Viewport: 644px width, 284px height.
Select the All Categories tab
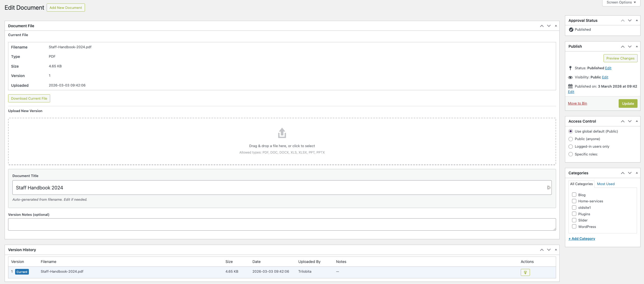point(581,184)
